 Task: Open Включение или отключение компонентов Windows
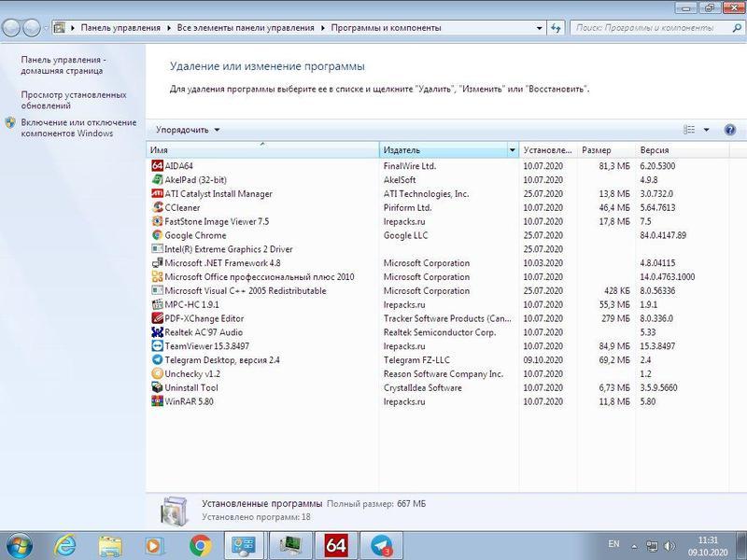coord(78,128)
